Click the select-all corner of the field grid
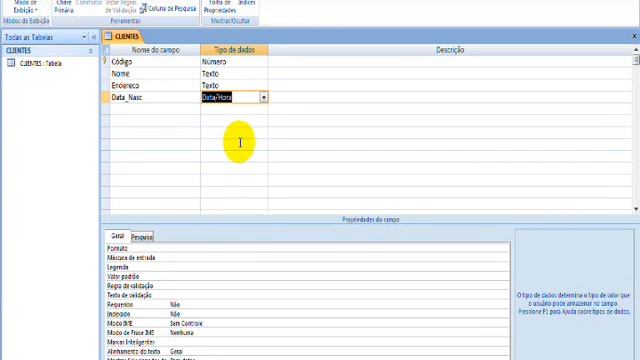This screenshot has width=640, height=360. point(105,50)
